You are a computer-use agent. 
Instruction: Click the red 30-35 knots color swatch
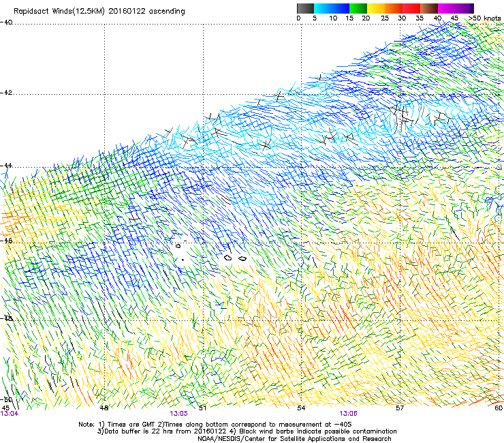(411, 8)
